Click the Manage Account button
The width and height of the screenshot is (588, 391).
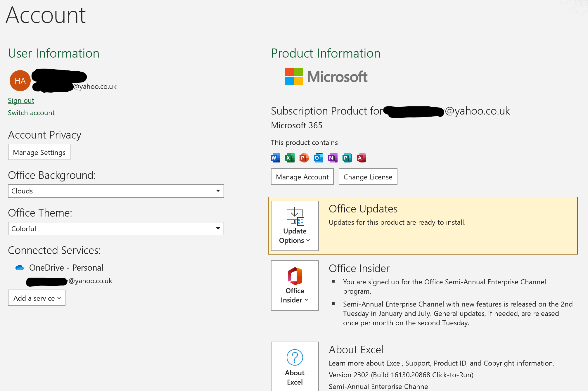click(x=302, y=177)
